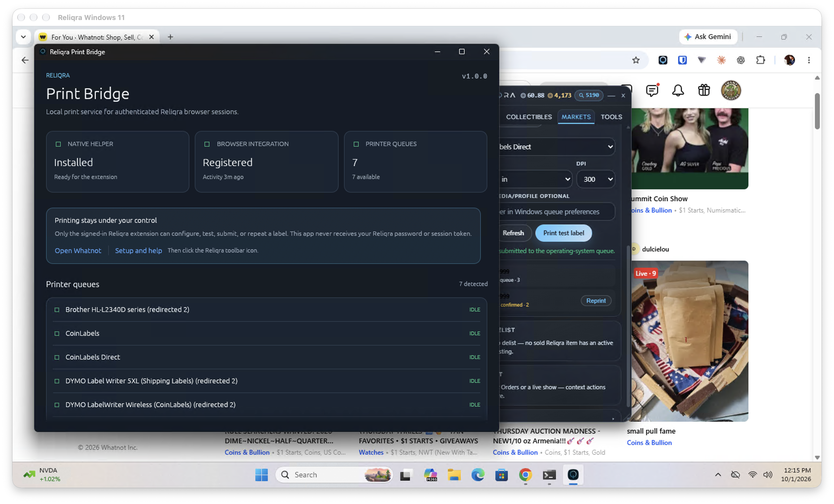This screenshot has width=834, height=504.
Task: Click the Reprint button
Action: pos(596,301)
